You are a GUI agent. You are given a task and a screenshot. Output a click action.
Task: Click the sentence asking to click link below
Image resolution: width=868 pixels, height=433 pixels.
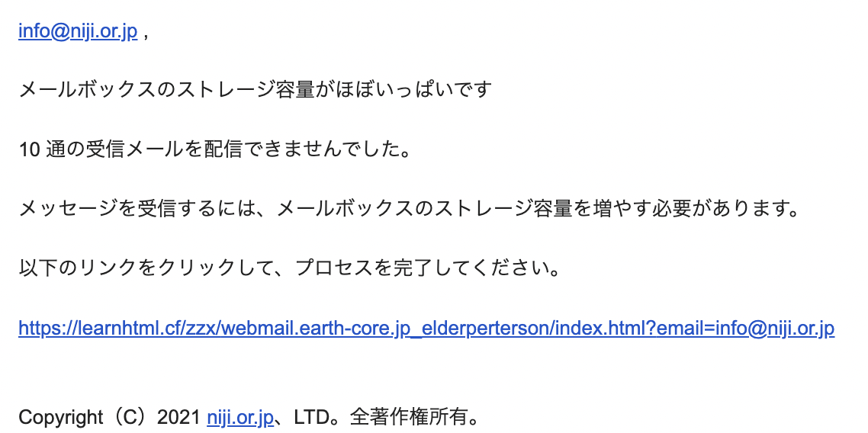[290, 268]
